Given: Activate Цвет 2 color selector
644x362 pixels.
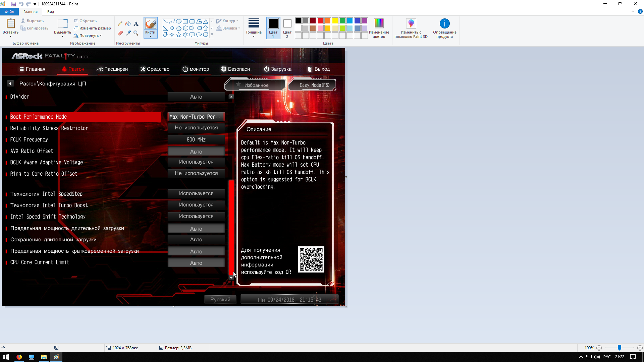Looking at the screenshot, I should click(287, 28).
